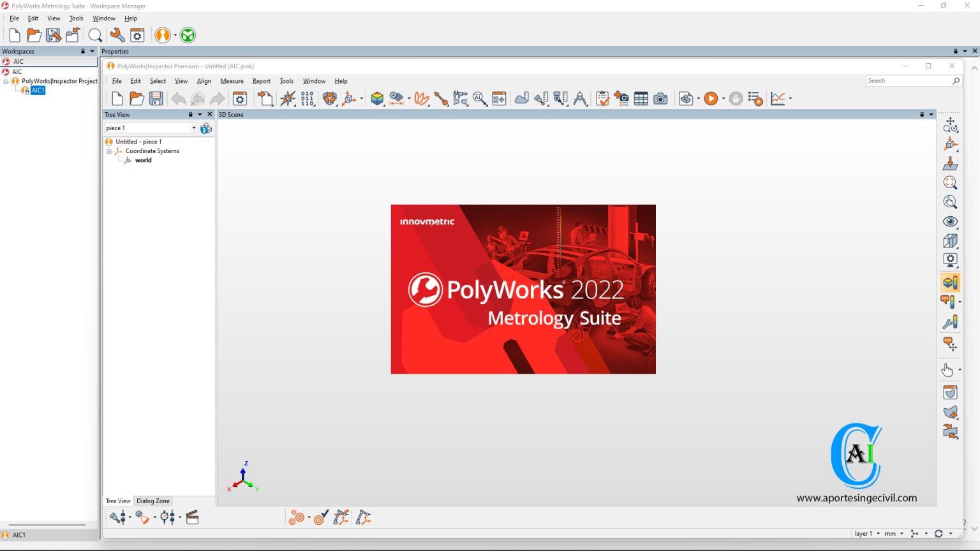Select the world coordinate system
This screenshot has height=551, width=980.
(x=143, y=160)
